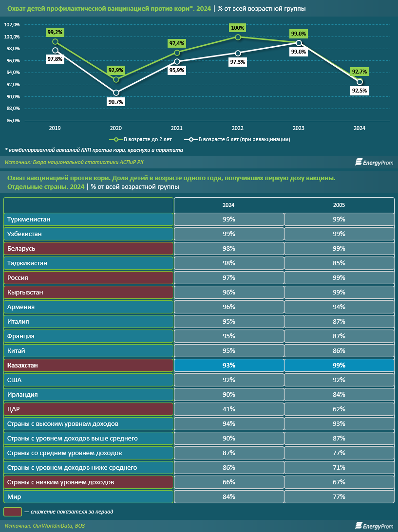Screen dimensions: 398x532
Task: Click the Таджикистан 2005 value of 85%
Action: [x=339, y=263]
